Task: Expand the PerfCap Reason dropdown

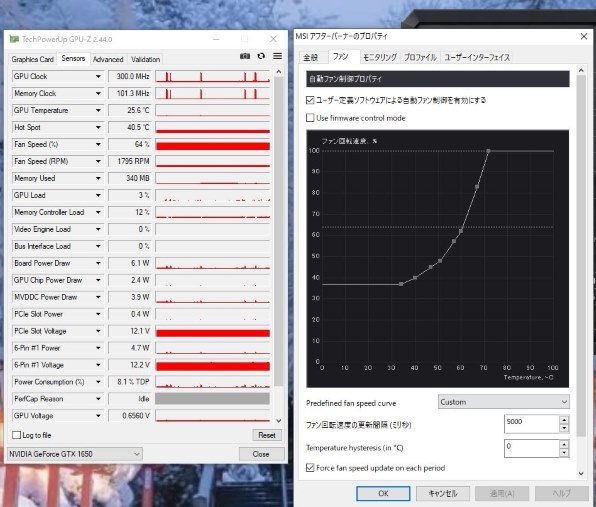Action: [98, 399]
